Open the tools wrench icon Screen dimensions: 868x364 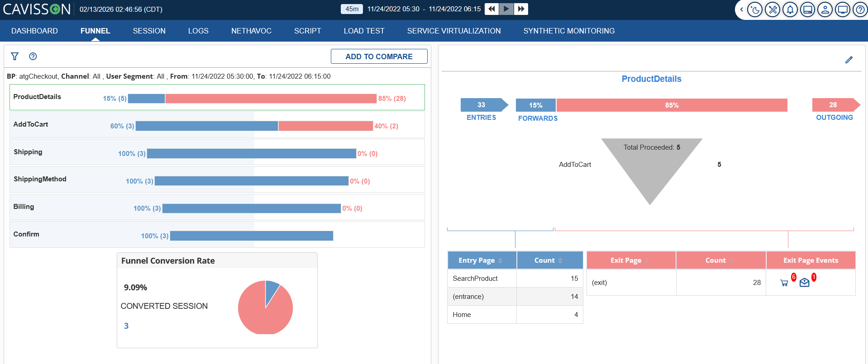pos(773,9)
